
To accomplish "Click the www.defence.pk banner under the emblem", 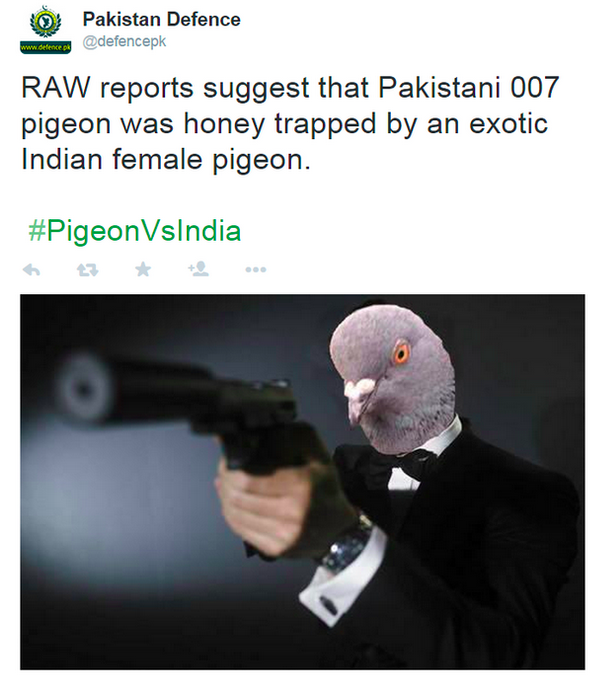I will (x=45, y=47).
